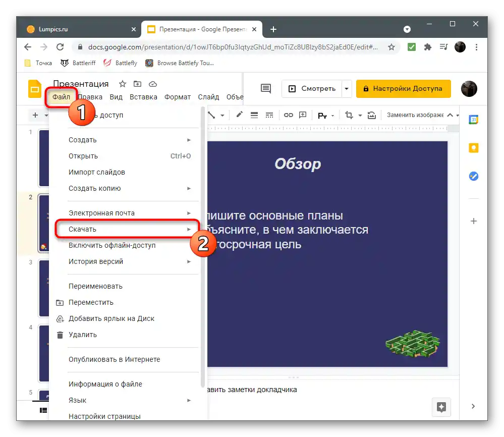Open the Chrome extensions puzzle icon
This screenshot has height=437, width=504.
tap(427, 47)
